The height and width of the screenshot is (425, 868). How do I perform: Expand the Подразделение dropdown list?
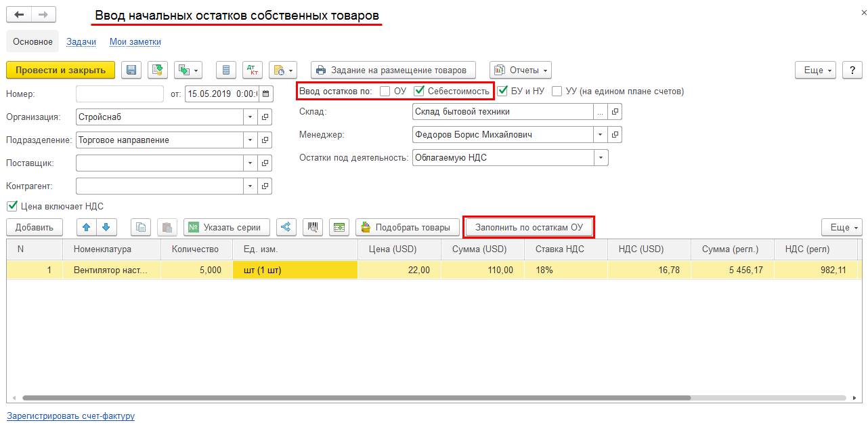pos(251,140)
